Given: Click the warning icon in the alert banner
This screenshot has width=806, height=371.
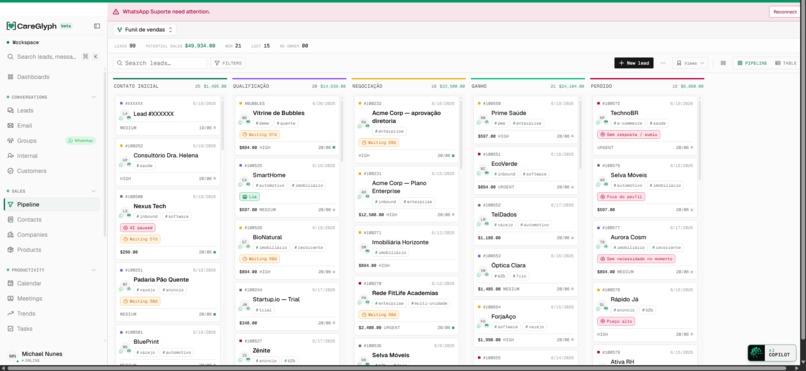Looking at the screenshot, I should click(116, 11).
